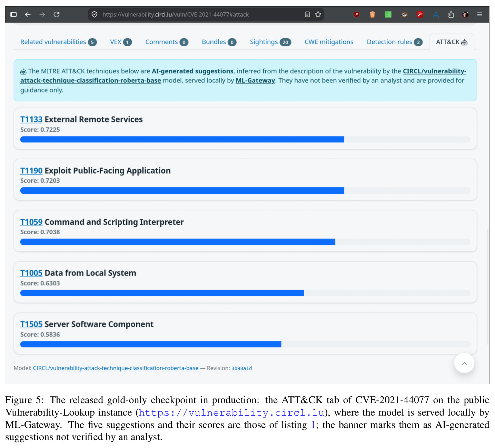The width and height of the screenshot is (495, 448).
Task: Click the robot icon in the info banner
Action: (23, 72)
